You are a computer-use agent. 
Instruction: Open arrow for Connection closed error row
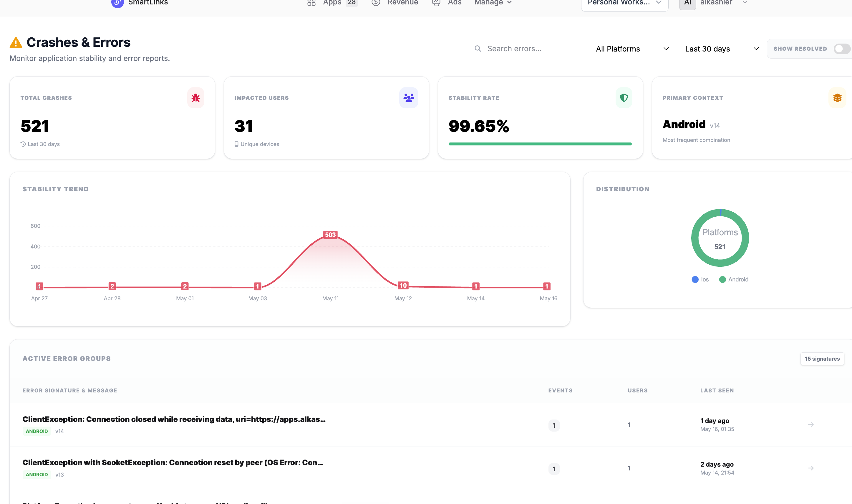810,425
